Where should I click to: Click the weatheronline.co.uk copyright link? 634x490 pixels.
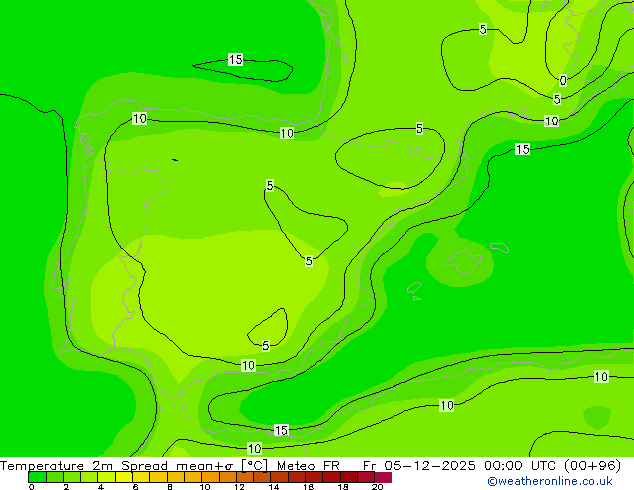pyautogui.click(x=550, y=481)
